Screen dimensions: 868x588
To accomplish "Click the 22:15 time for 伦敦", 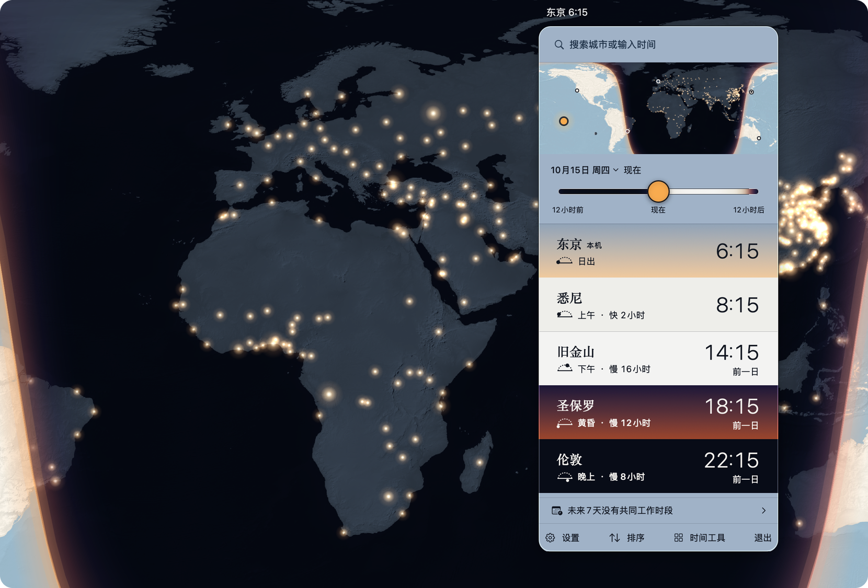I will (x=732, y=460).
